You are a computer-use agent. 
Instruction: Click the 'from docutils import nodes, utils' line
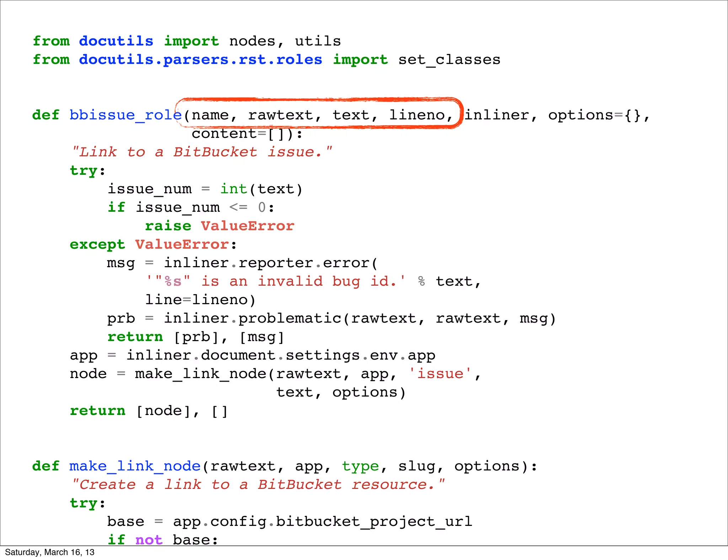[x=187, y=41]
